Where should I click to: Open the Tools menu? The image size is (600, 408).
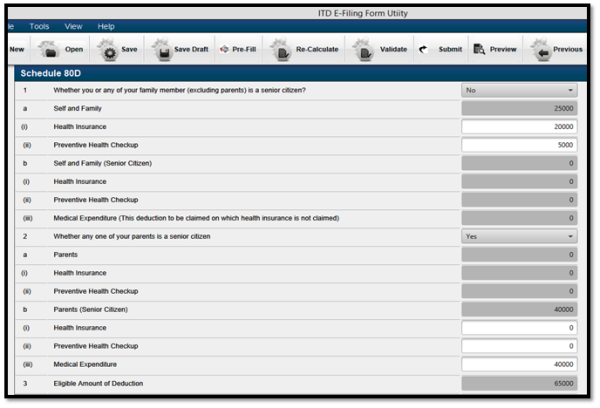[x=40, y=26]
